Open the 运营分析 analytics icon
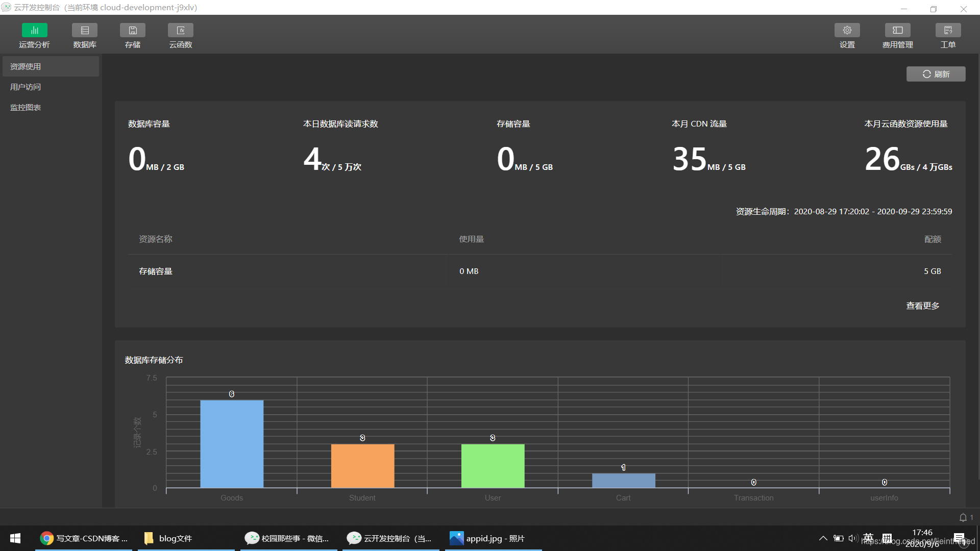This screenshot has width=980, height=551. (34, 31)
